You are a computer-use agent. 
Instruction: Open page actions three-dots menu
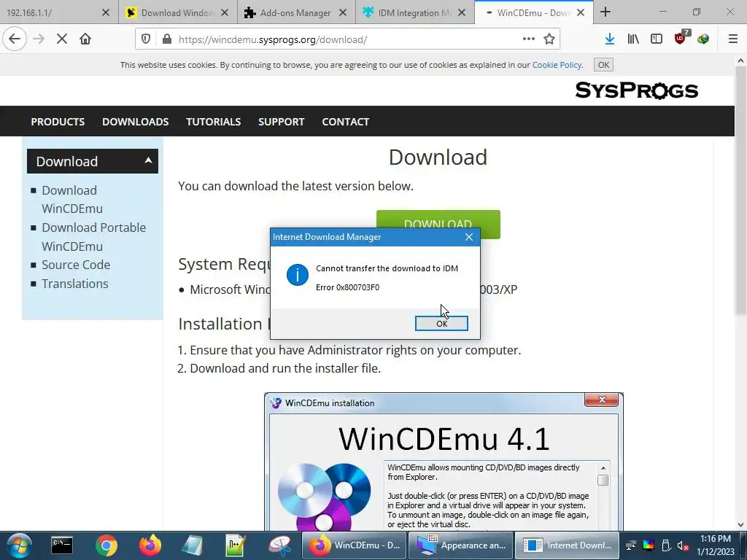529,39
